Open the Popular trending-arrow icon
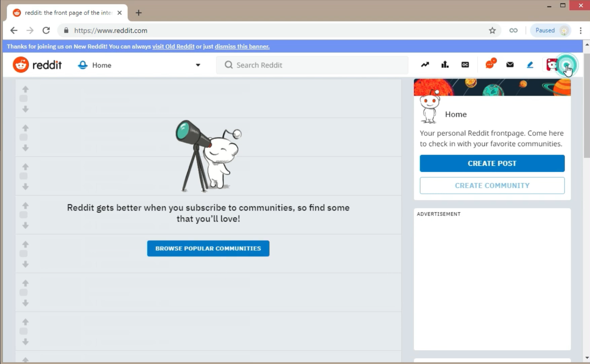 425,65
